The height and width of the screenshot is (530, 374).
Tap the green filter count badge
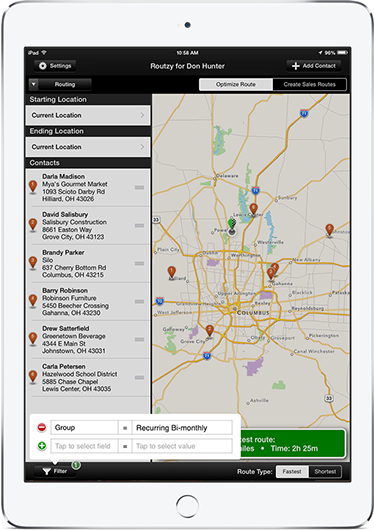tap(76, 465)
